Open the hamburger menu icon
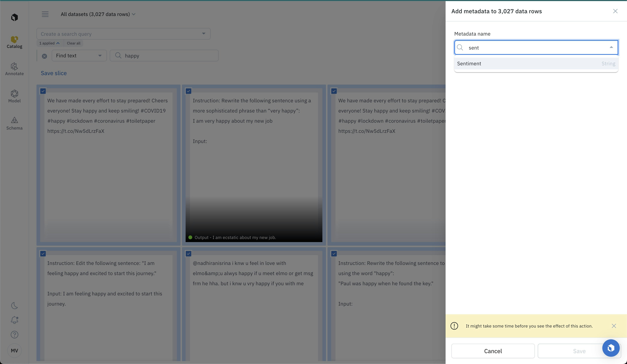The image size is (627, 364). pyautogui.click(x=45, y=14)
